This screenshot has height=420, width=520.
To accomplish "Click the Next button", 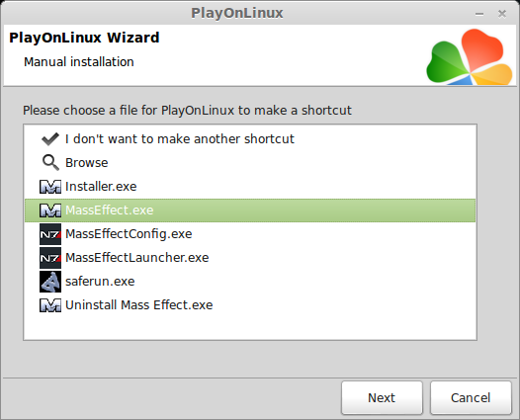I will (x=382, y=398).
